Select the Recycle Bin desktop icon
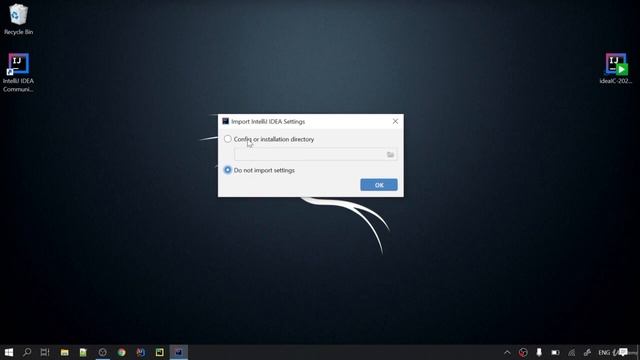Screen dimensions: 640x360 pos(18,19)
